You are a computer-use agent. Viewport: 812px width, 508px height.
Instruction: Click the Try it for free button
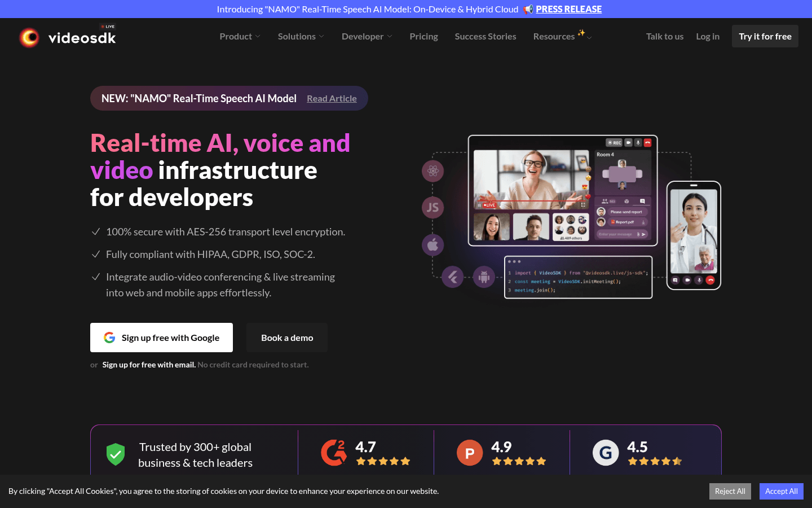tap(765, 36)
